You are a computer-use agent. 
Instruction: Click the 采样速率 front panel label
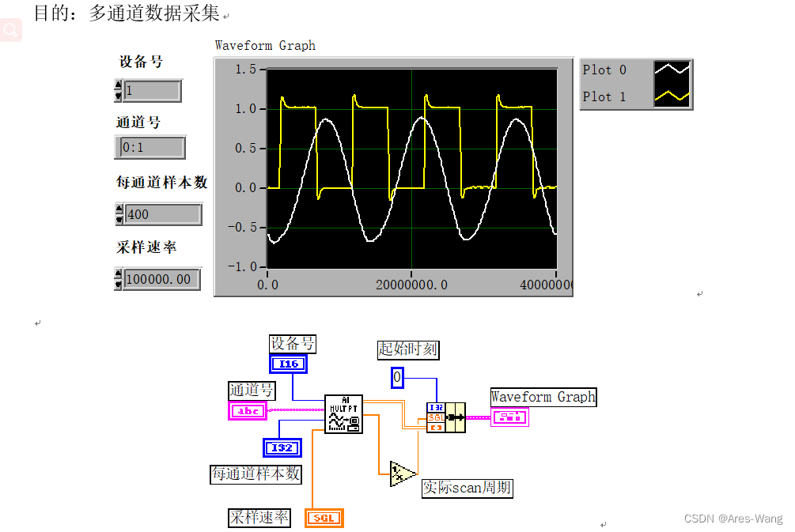(x=146, y=247)
